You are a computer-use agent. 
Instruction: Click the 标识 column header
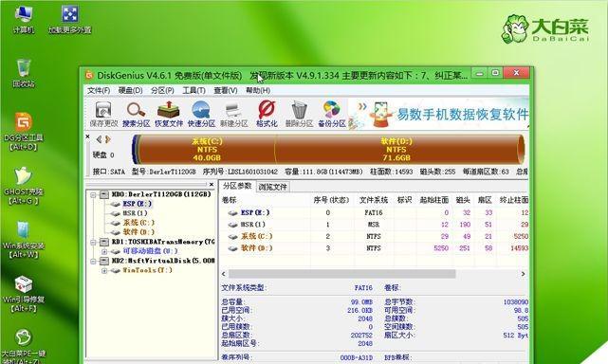point(404,200)
